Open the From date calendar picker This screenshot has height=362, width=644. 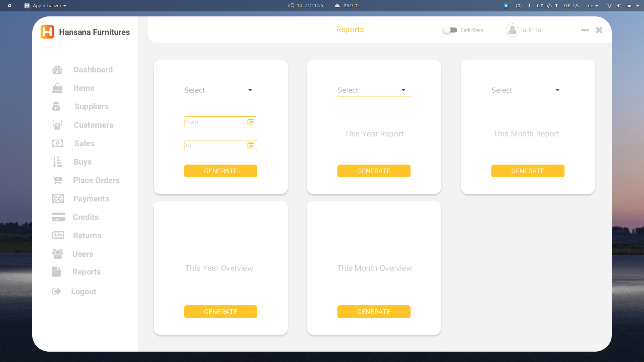point(251,122)
